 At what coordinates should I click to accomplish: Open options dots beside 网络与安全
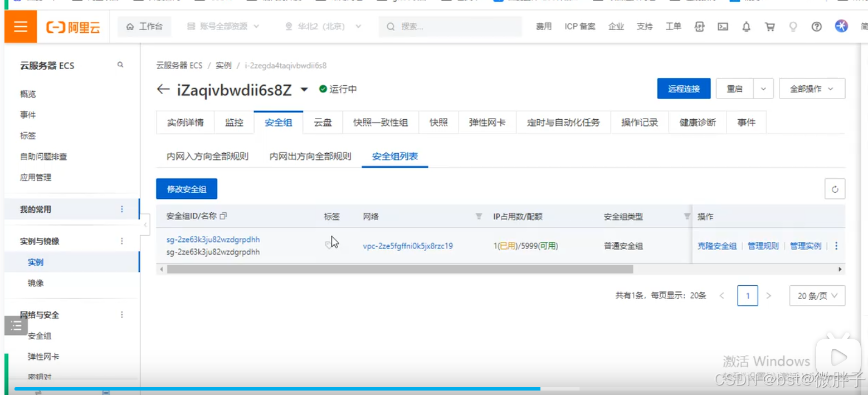pyautogui.click(x=122, y=315)
